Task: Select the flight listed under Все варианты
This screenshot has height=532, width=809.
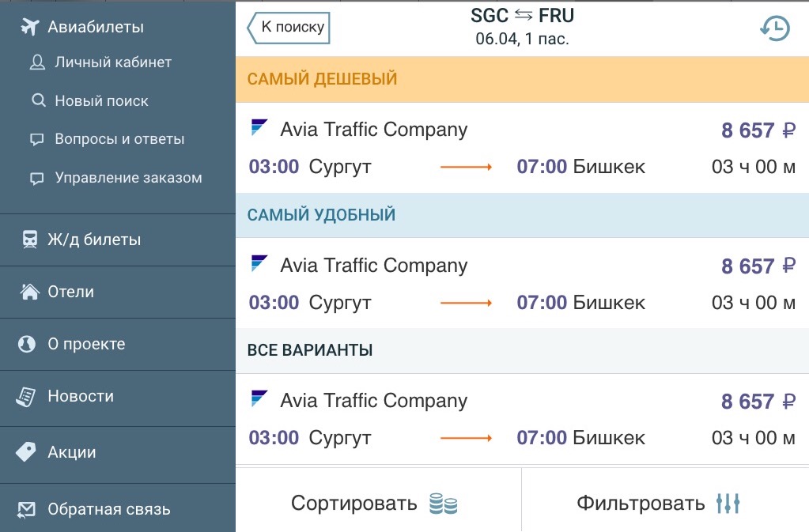Action: coord(522,419)
